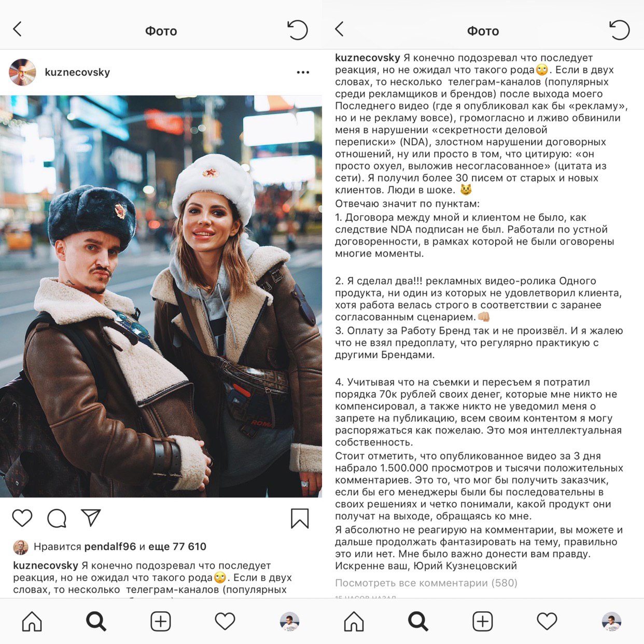
Task: Tap new post plus icon, right bar
Action: (x=483, y=621)
